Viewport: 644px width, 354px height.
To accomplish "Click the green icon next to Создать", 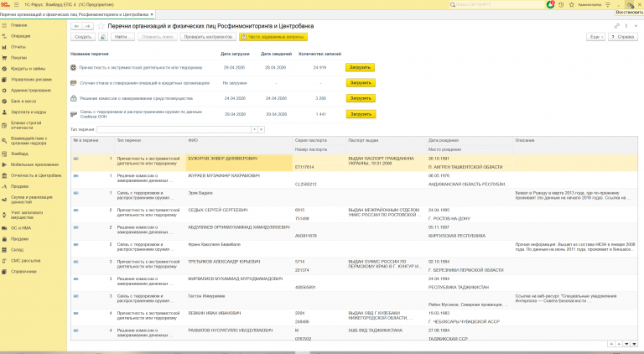I will [102, 37].
